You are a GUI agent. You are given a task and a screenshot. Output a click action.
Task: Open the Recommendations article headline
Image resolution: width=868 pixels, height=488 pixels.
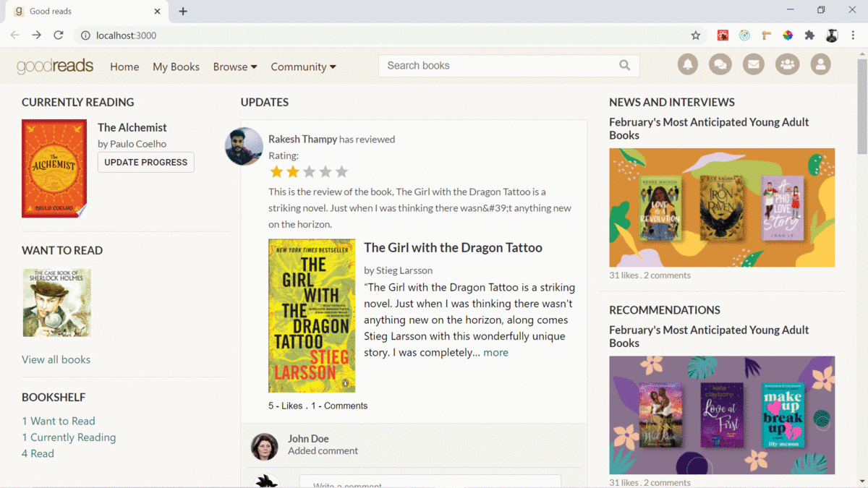pyautogui.click(x=709, y=336)
